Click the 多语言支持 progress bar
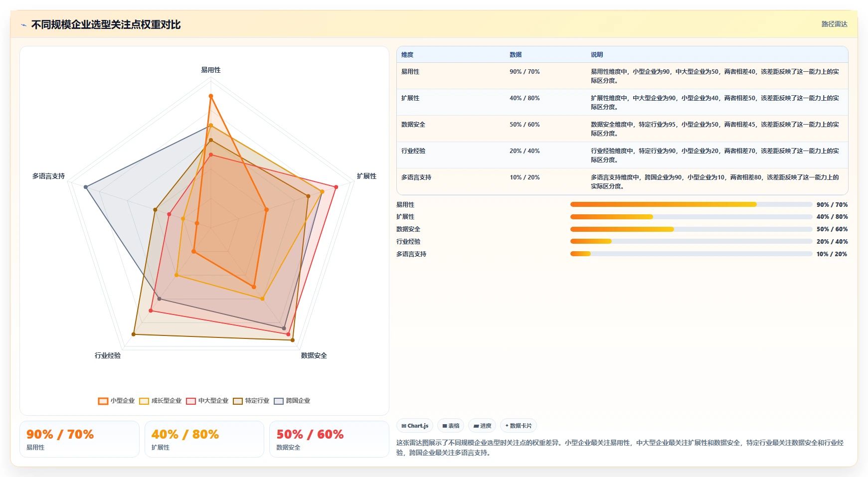 [691, 254]
